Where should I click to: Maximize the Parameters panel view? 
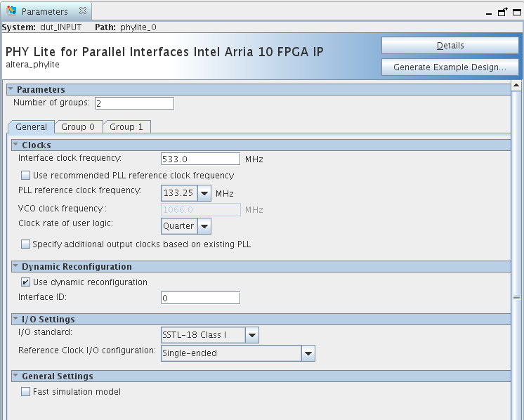[517, 13]
